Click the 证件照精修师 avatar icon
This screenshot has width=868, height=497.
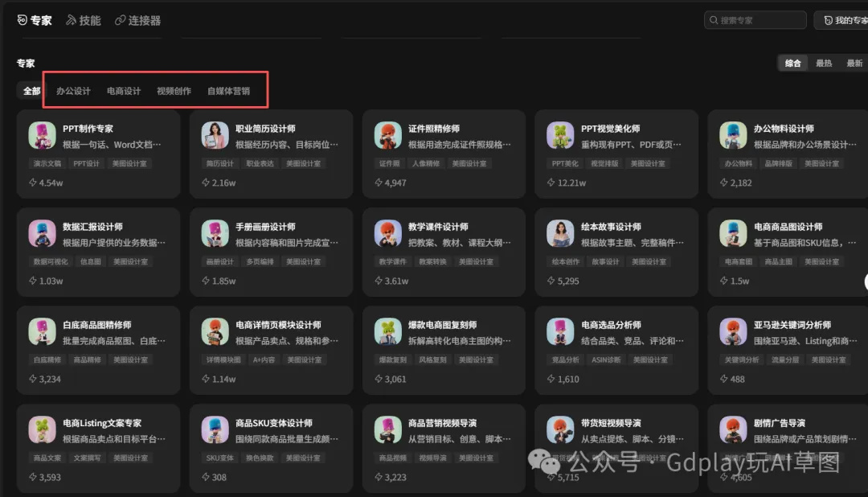[x=387, y=136]
